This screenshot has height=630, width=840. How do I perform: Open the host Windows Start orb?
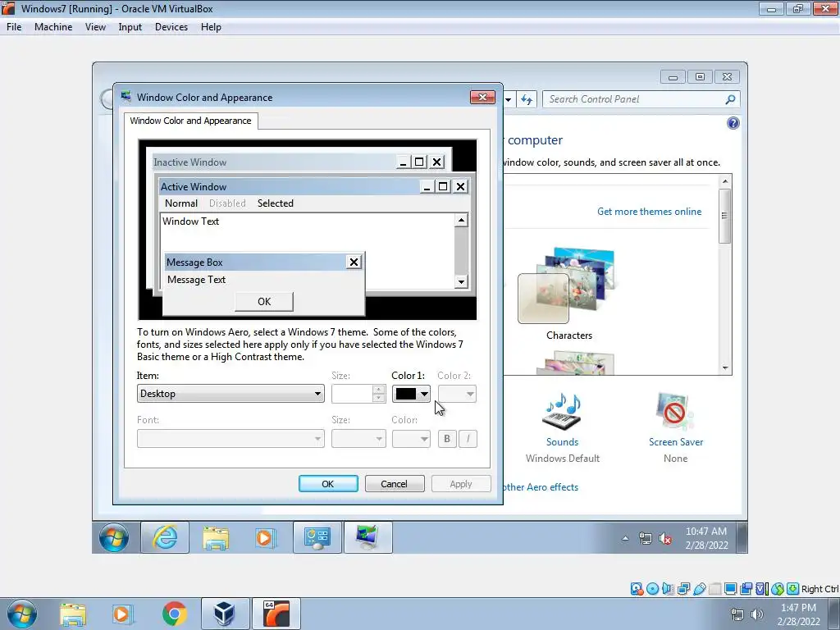pyautogui.click(x=22, y=614)
